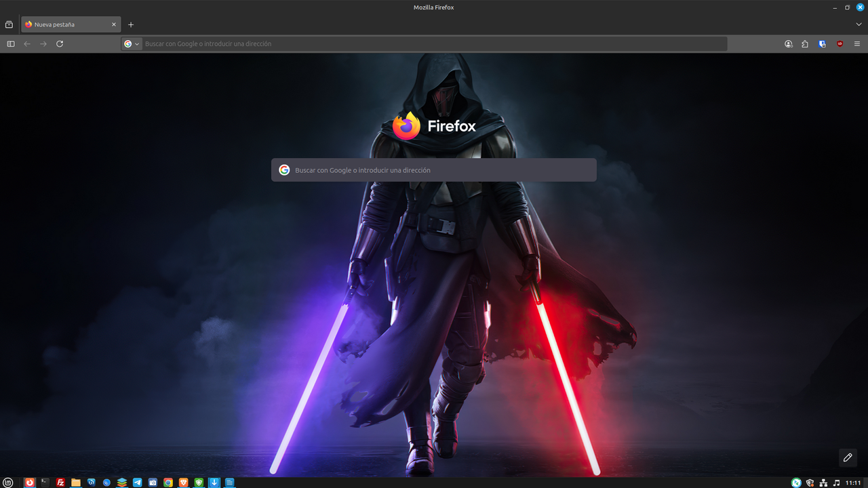Viewport: 868px width, 488px height.
Task: Toggle the sidebar panel icon
Action: coord(11,43)
